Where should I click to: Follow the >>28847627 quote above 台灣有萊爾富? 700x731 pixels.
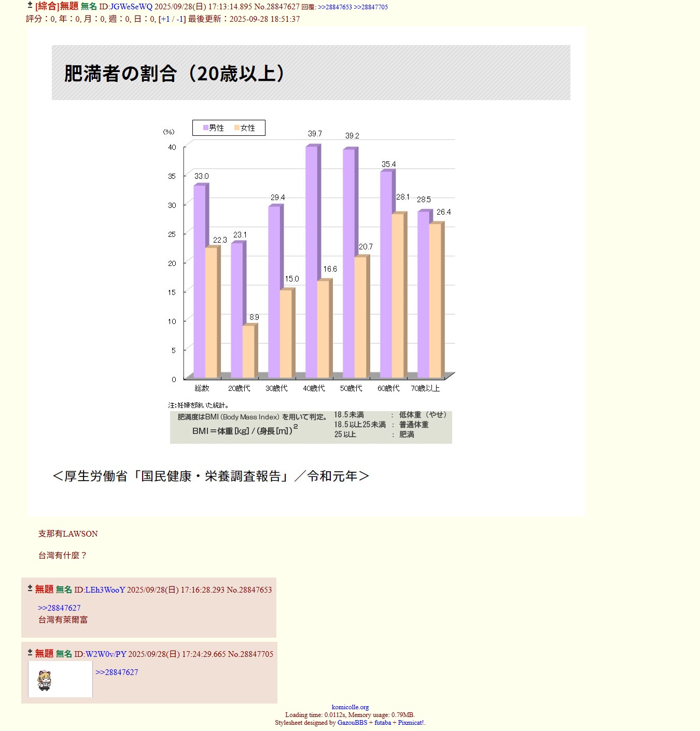(59, 608)
